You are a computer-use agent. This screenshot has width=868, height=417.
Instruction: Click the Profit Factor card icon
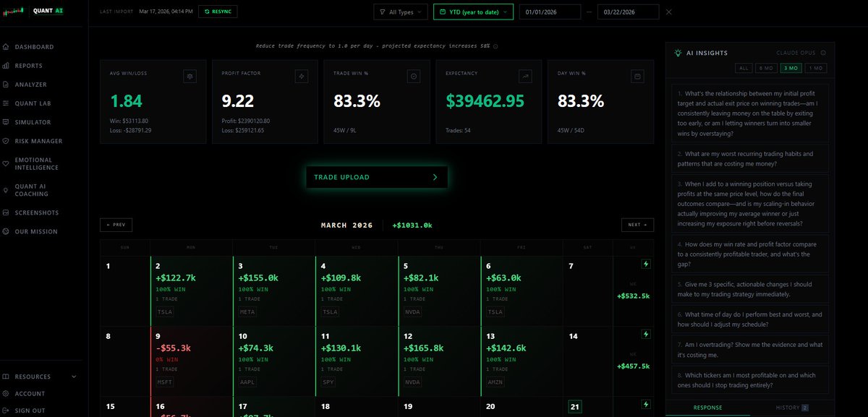tap(302, 76)
